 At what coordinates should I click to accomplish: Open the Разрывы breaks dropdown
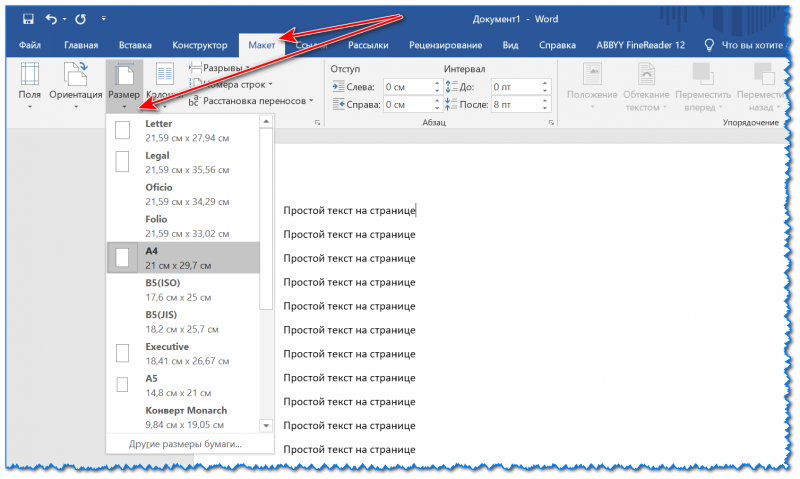tap(219, 68)
